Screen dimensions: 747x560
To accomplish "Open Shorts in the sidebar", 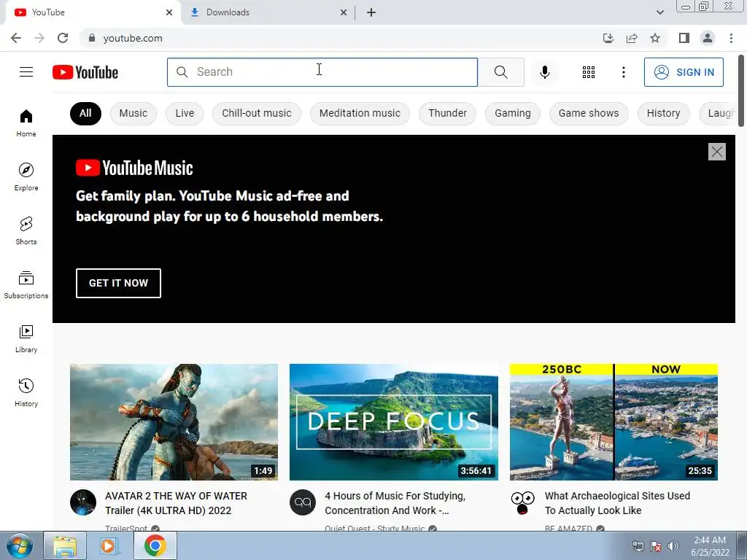I will (x=26, y=230).
